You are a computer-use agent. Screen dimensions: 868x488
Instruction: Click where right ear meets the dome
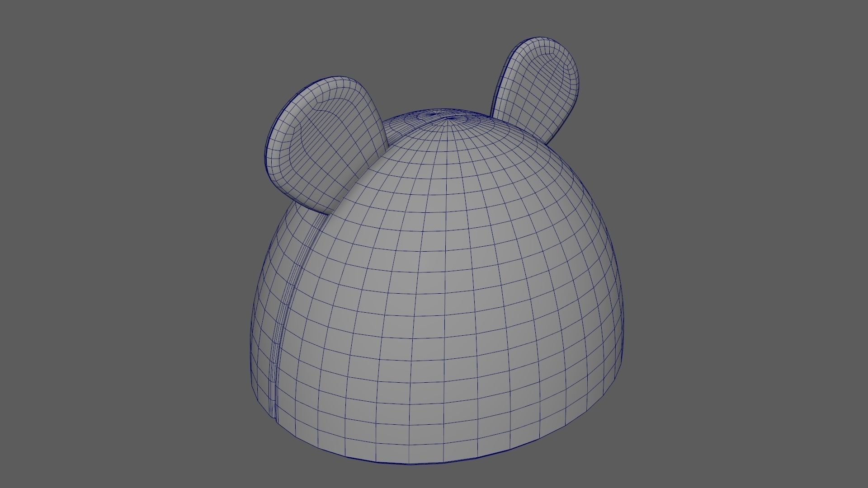click(520, 129)
